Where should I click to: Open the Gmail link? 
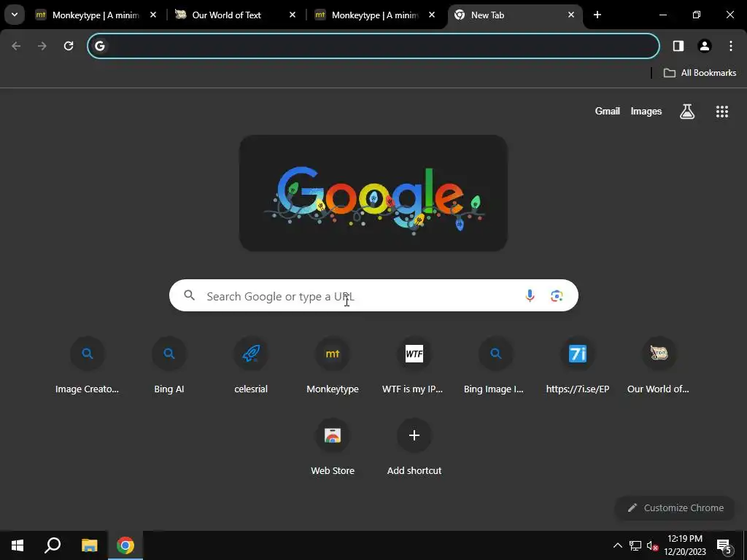click(608, 111)
